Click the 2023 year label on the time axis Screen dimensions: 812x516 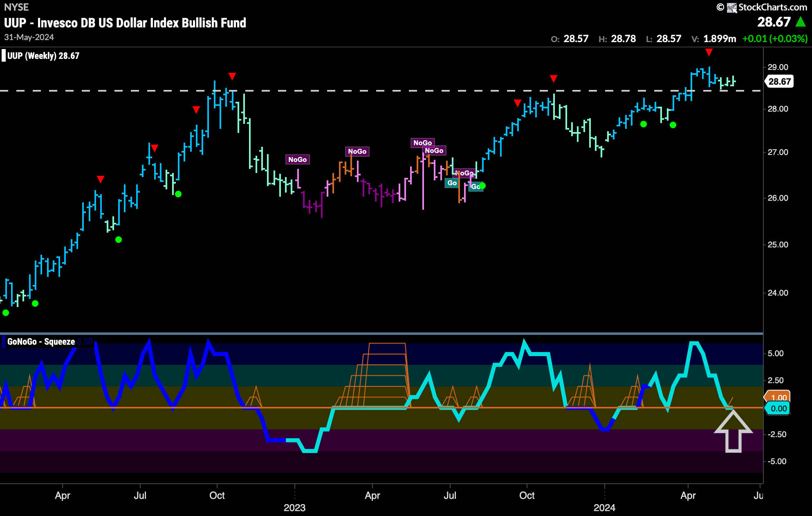(x=294, y=508)
